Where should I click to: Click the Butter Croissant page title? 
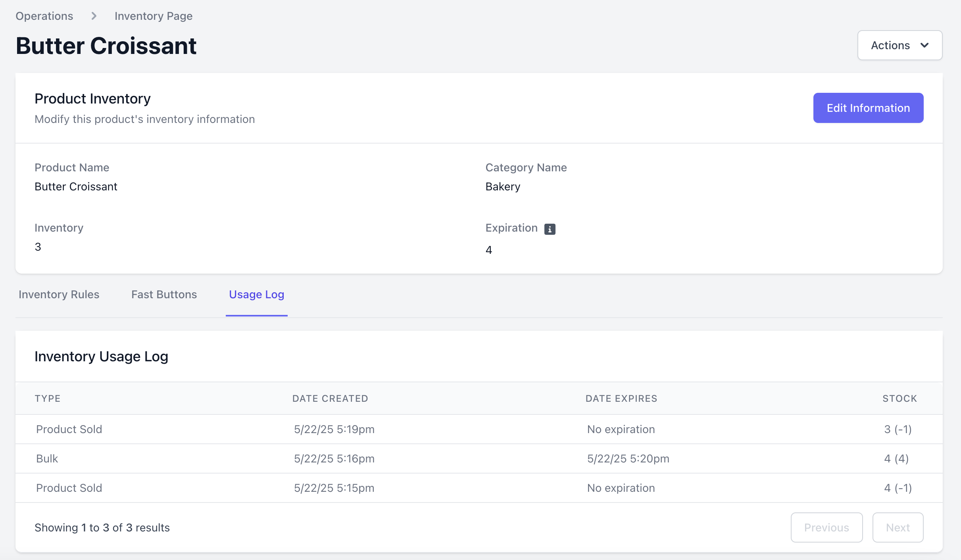pyautogui.click(x=106, y=46)
